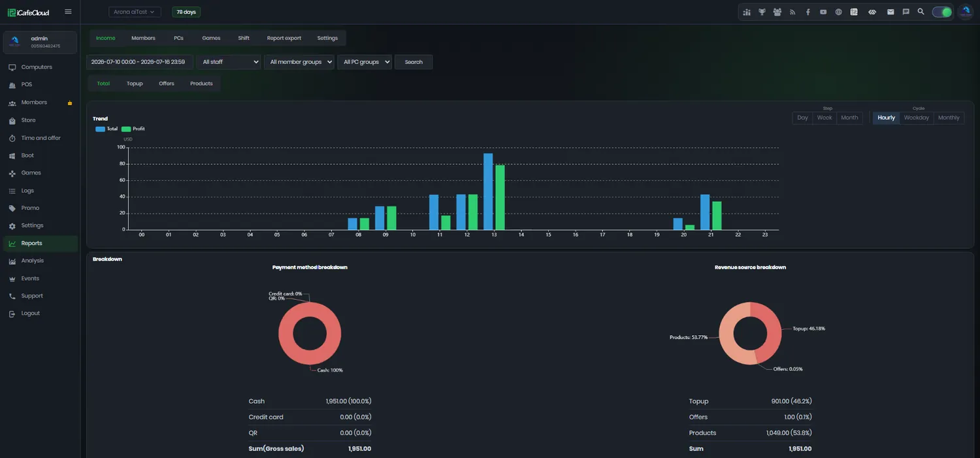The width and height of the screenshot is (980, 458).
Task: Expand the All staff dropdown
Action: pos(229,62)
